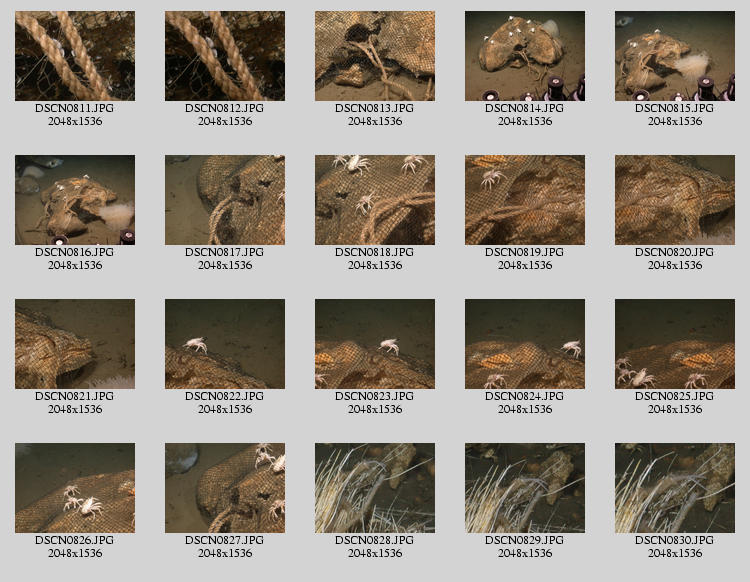Open the DSCN0819.JPG image thumbnail
Screen dimensions: 750x582
pyautogui.click(x=525, y=200)
